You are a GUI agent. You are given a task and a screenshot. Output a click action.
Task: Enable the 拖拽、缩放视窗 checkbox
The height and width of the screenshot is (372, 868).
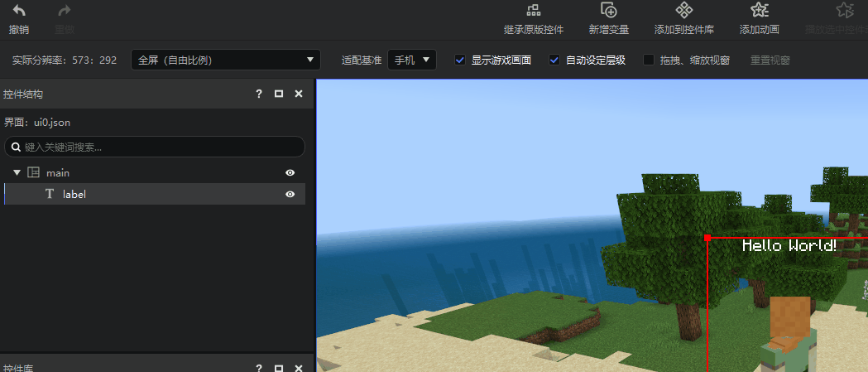(649, 60)
